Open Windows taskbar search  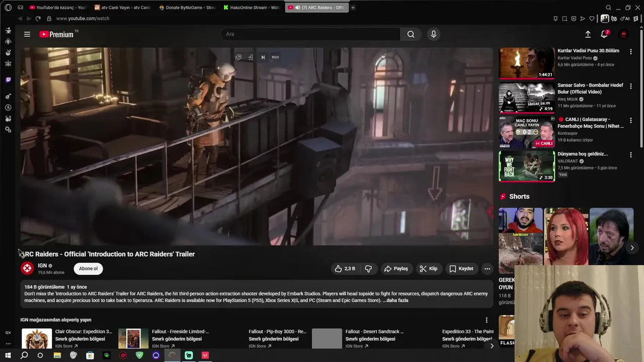(24, 355)
